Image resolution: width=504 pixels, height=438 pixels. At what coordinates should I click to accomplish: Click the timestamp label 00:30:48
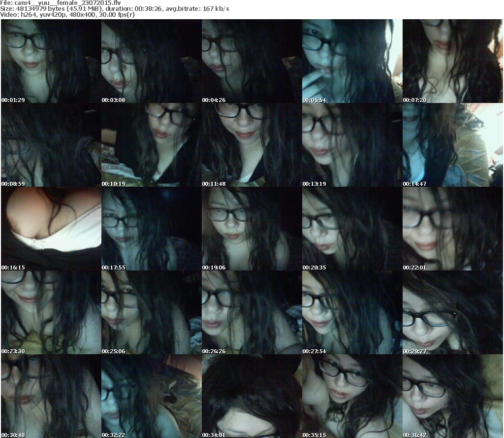pyautogui.click(x=13, y=435)
